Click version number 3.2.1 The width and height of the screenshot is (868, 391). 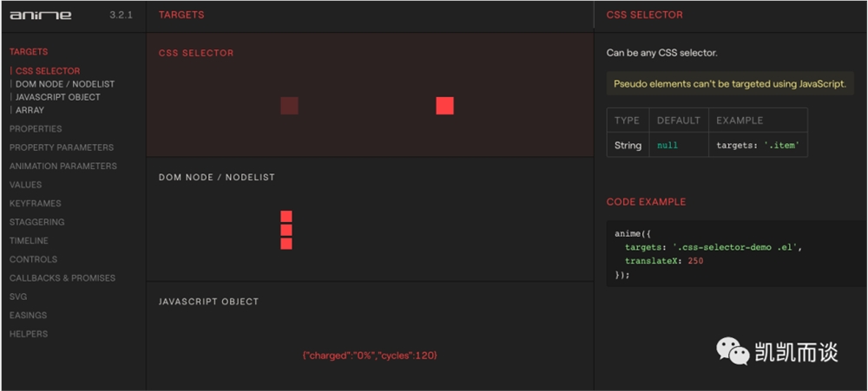[x=121, y=15]
